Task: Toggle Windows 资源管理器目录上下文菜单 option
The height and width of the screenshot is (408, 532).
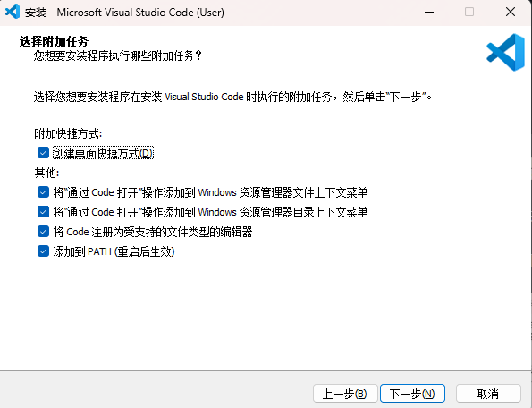Action: pos(43,212)
